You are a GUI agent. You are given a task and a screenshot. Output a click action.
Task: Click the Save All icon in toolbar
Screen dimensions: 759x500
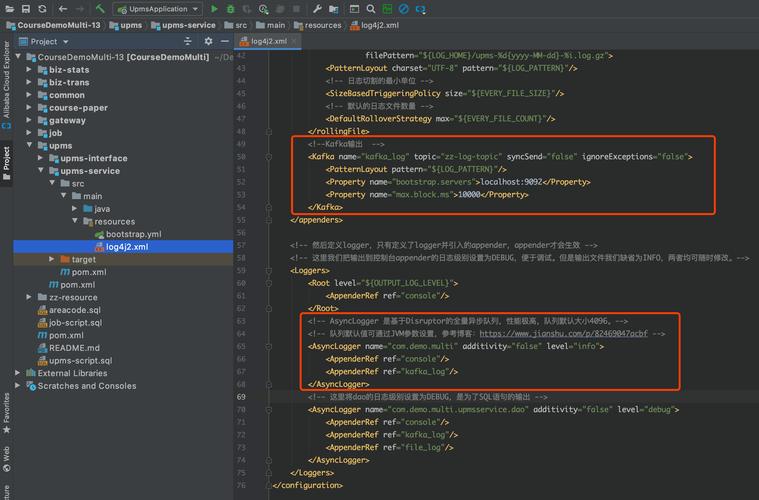pyautogui.click(x=26, y=9)
